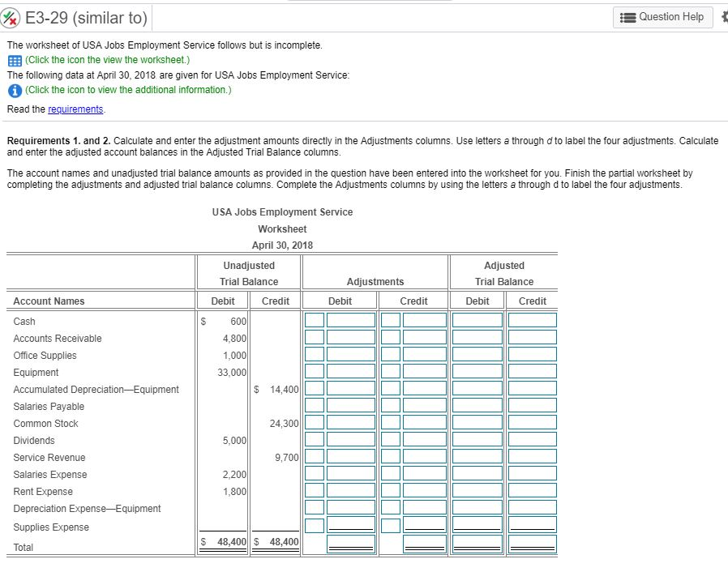Click the Equipment adjusted trial balance credit field

pos(532,373)
